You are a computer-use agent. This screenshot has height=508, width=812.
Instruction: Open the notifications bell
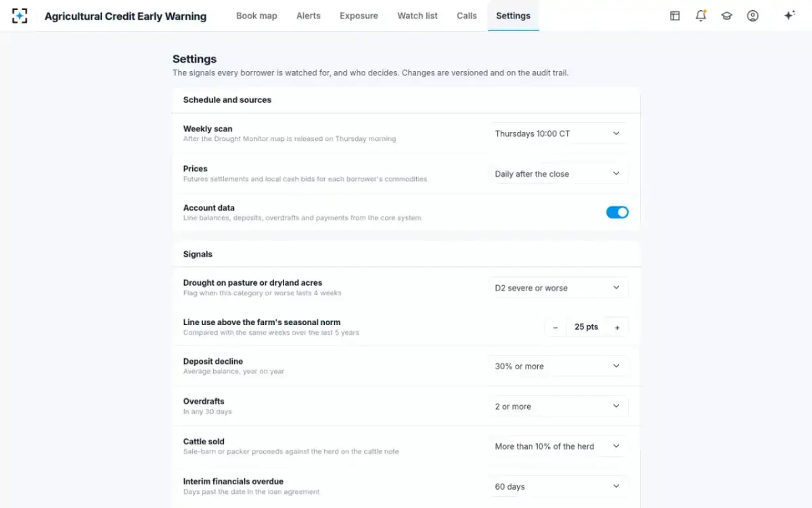[701, 16]
